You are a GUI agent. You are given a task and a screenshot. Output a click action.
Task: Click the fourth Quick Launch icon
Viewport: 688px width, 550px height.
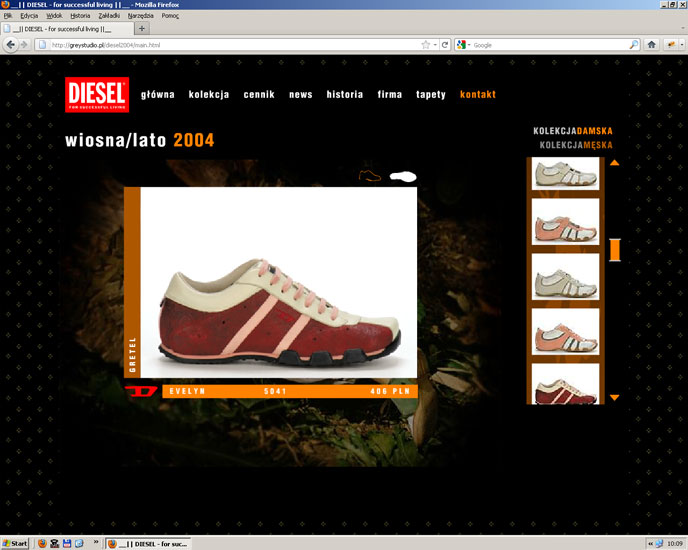79,543
